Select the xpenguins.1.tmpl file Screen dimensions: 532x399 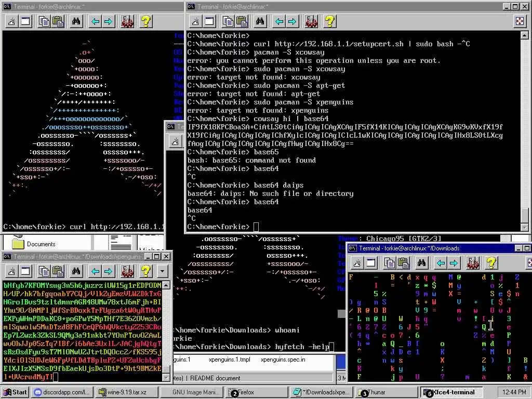(229, 360)
